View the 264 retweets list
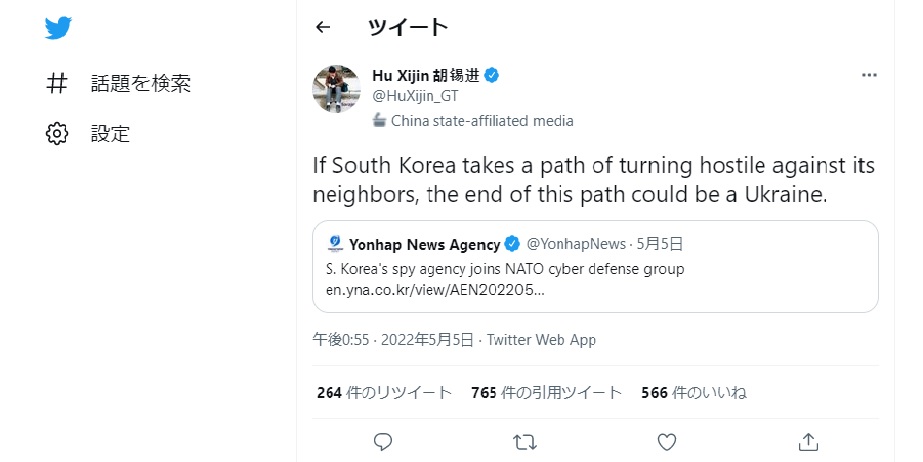 [x=383, y=392]
